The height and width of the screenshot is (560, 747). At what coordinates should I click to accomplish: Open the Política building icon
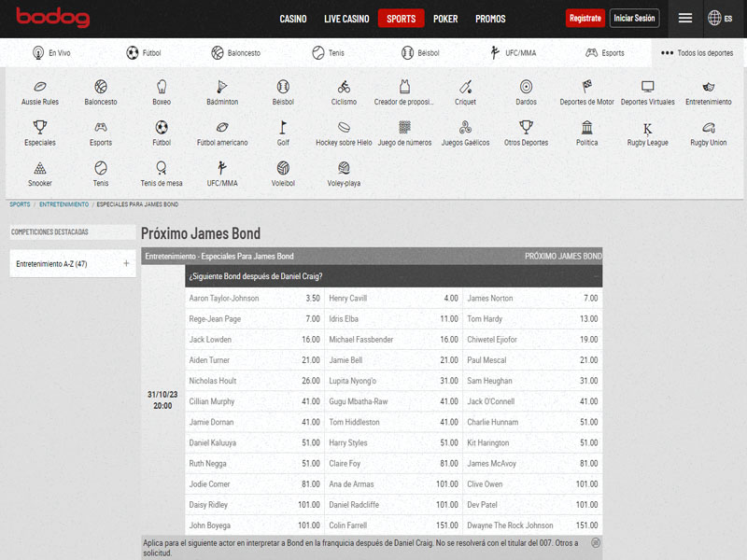(586, 128)
